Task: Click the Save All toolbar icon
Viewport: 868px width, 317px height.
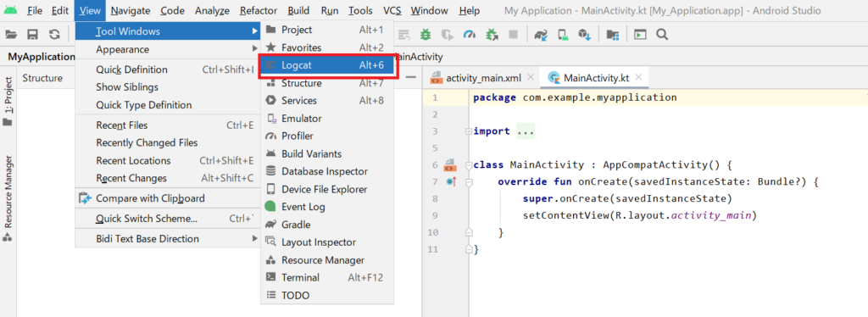Action: [x=33, y=35]
